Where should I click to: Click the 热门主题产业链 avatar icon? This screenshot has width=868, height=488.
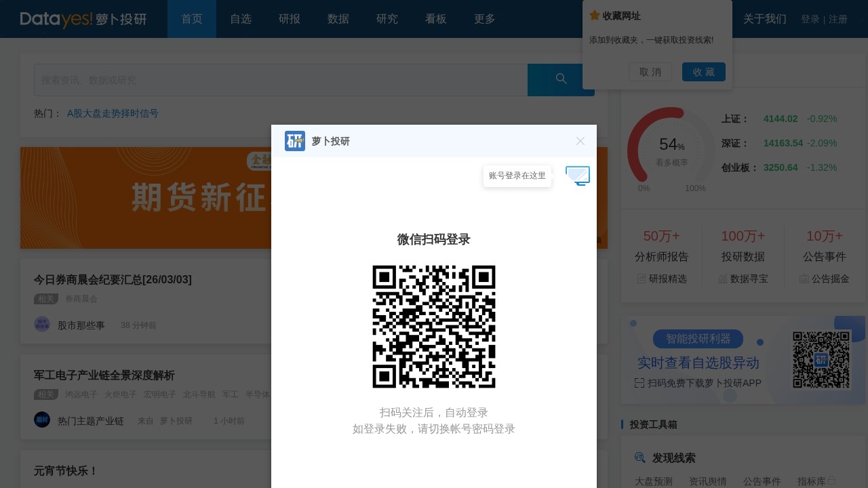pos(42,419)
